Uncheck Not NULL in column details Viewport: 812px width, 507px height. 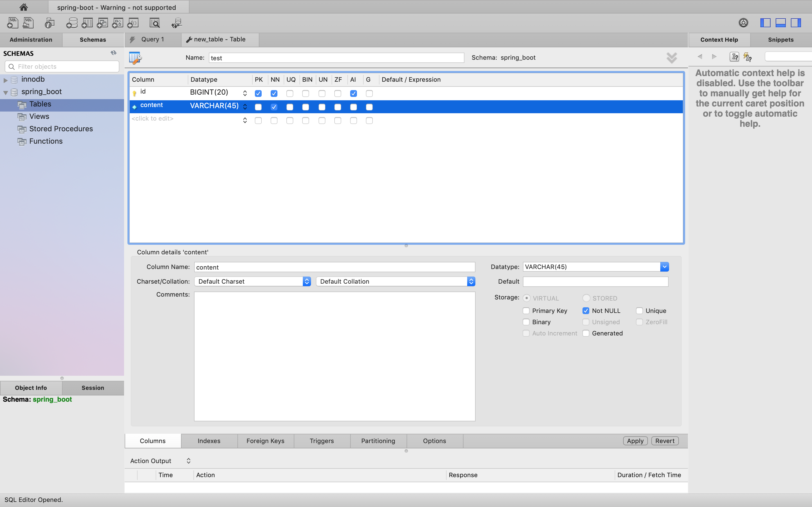click(x=586, y=310)
